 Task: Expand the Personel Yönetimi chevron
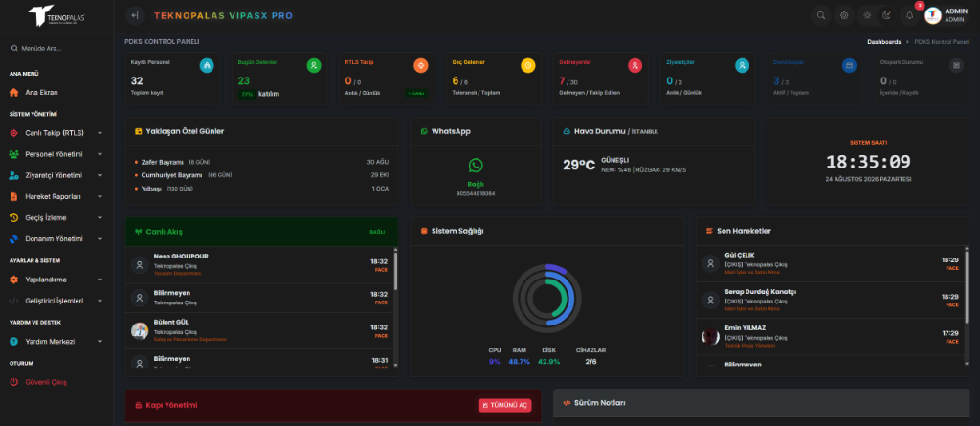point(100,154)
